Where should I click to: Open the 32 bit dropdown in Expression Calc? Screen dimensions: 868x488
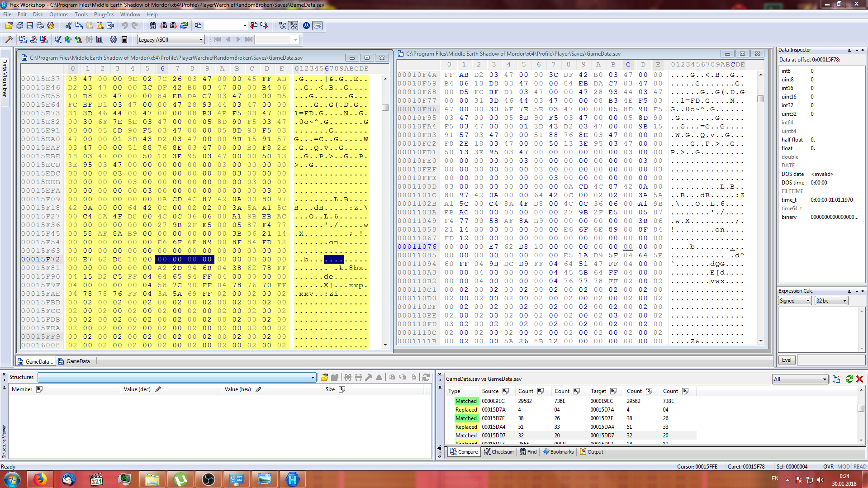point(831,301)
